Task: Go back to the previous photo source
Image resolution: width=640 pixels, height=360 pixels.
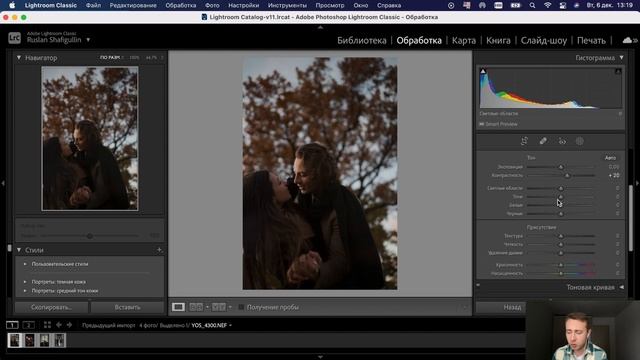Action: [59, 325]
